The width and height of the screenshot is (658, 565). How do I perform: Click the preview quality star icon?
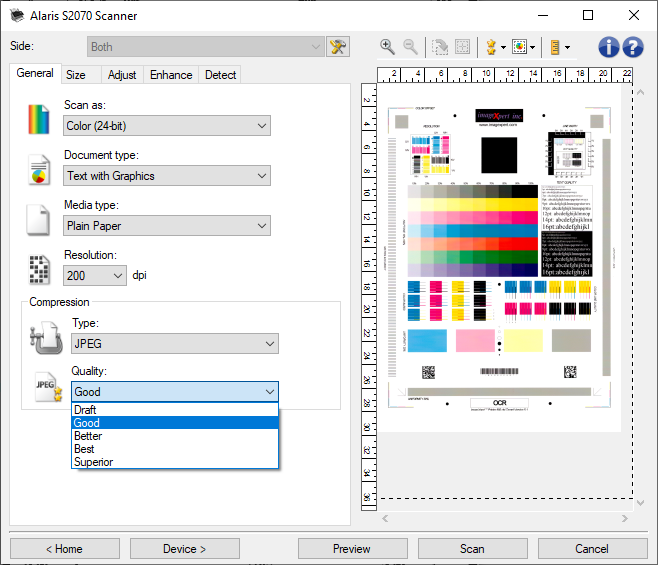tap(491, 47)
